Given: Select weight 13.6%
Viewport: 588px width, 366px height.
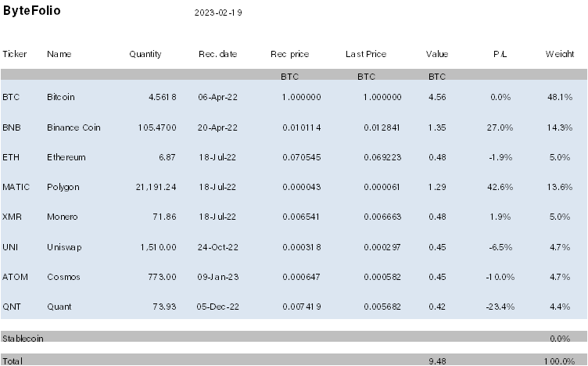Looking at the screenshot, I should 560,187.
